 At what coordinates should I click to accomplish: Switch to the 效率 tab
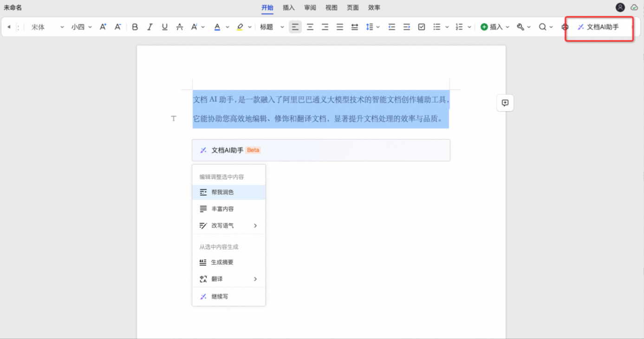374,7
